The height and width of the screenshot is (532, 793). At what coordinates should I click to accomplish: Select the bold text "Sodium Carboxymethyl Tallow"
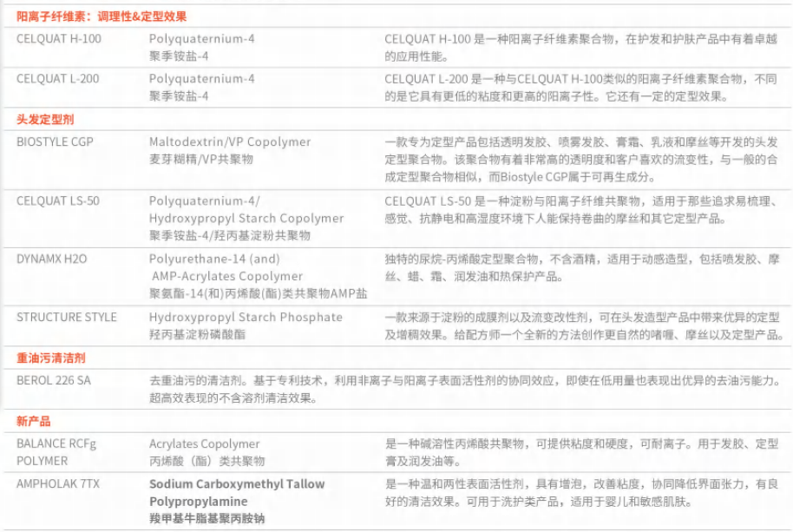point(237,484)
